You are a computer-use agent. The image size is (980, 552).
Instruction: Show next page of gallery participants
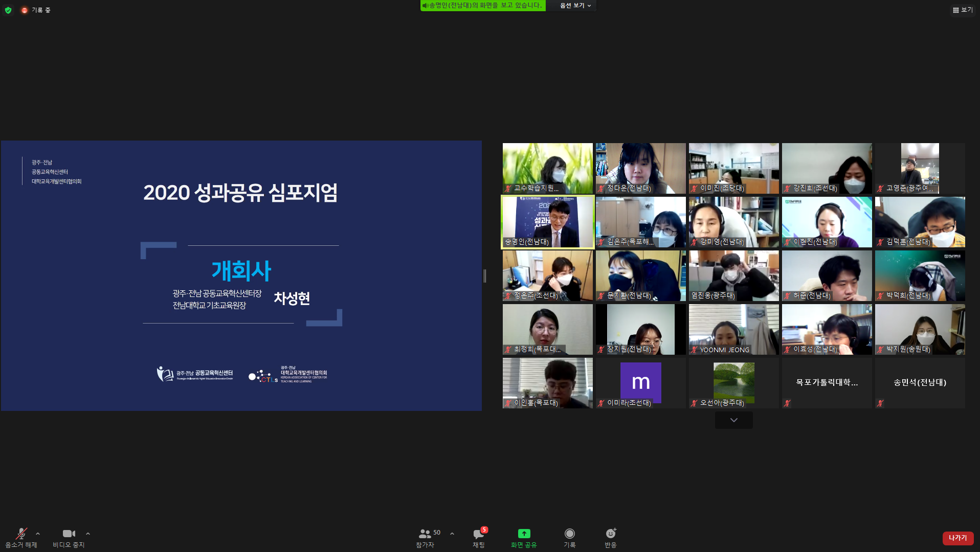pos(733,420)
